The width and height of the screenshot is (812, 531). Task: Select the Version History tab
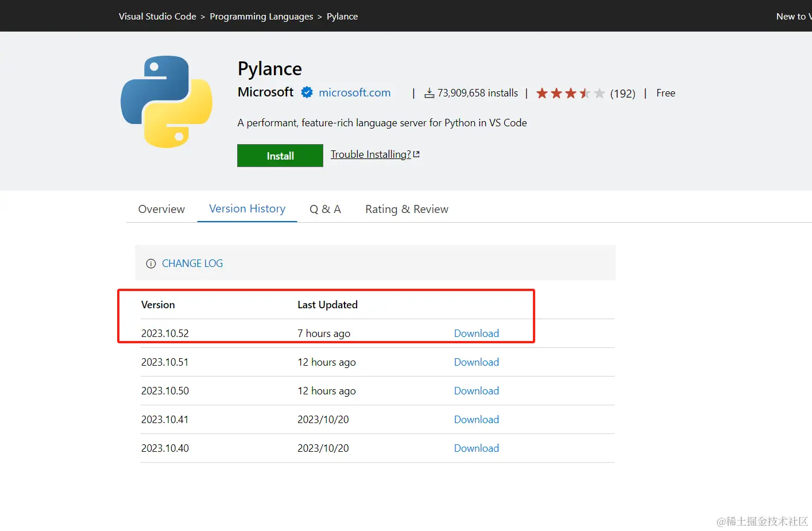click(x=247, y=208)
